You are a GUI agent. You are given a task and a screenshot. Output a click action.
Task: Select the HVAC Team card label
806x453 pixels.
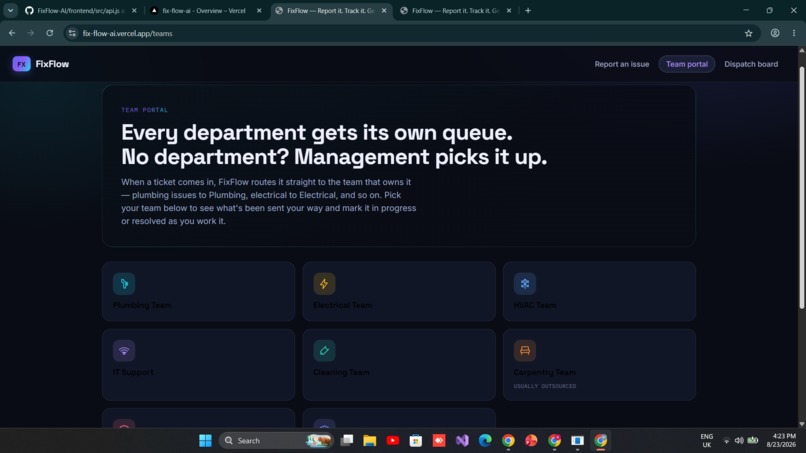[x=535, y=305]
